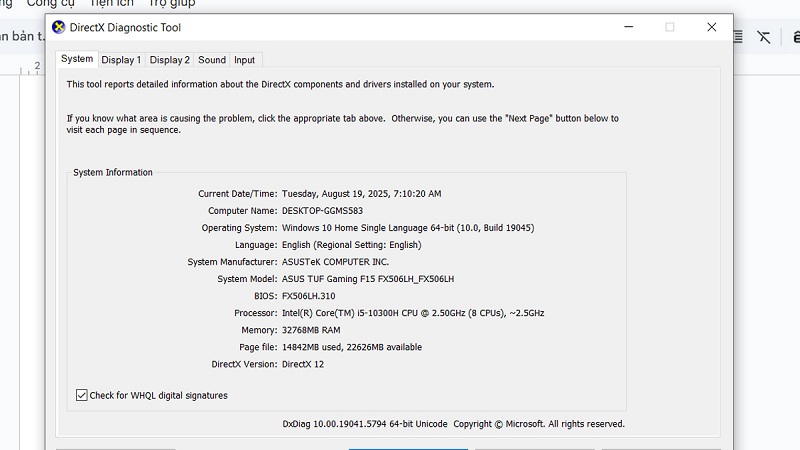Open the Công cụ menu in the document editor
The width and height of the screenshot is (800, 450).
51,3
